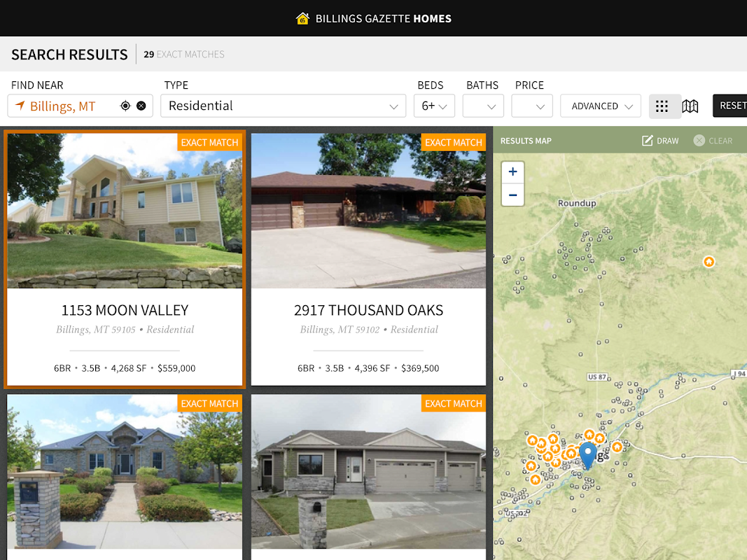Zoom in on the results map
Image resolution: width=747 pixels, height=560 pixels.
tap(512, 172)
